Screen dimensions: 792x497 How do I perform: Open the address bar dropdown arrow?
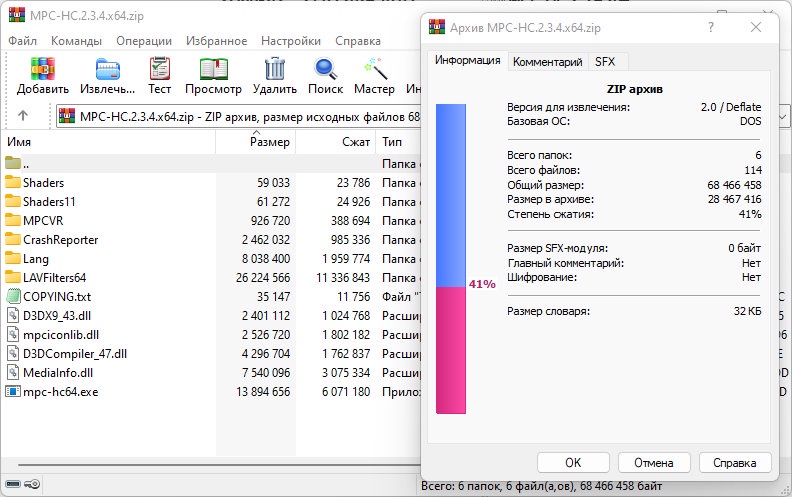782,117
